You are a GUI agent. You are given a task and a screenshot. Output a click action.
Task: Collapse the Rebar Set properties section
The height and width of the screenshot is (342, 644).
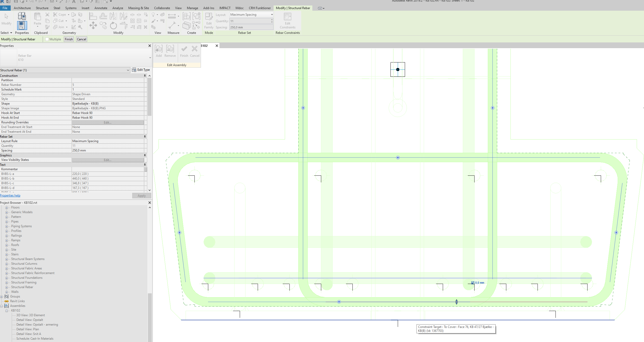pyautogui.click(x=145, y=137)
